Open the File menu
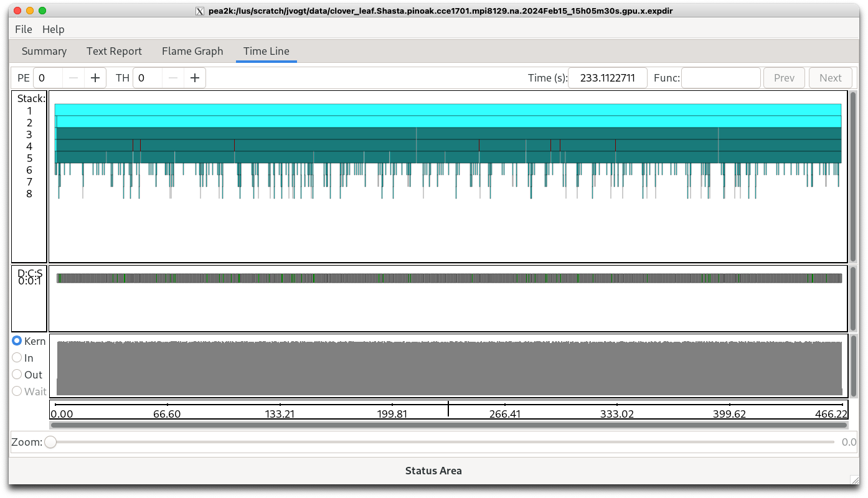 [24, 29]
